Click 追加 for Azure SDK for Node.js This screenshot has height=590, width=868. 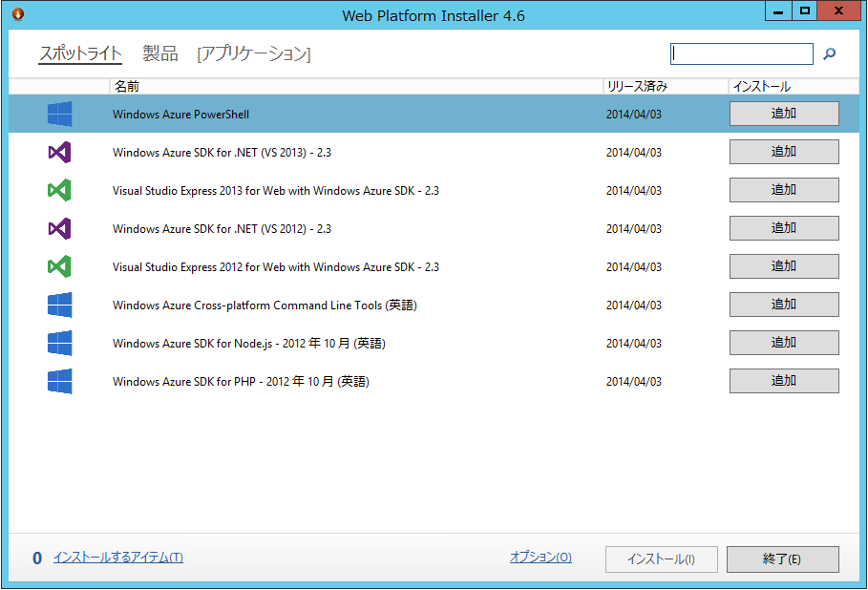click(x=784, y=343)
